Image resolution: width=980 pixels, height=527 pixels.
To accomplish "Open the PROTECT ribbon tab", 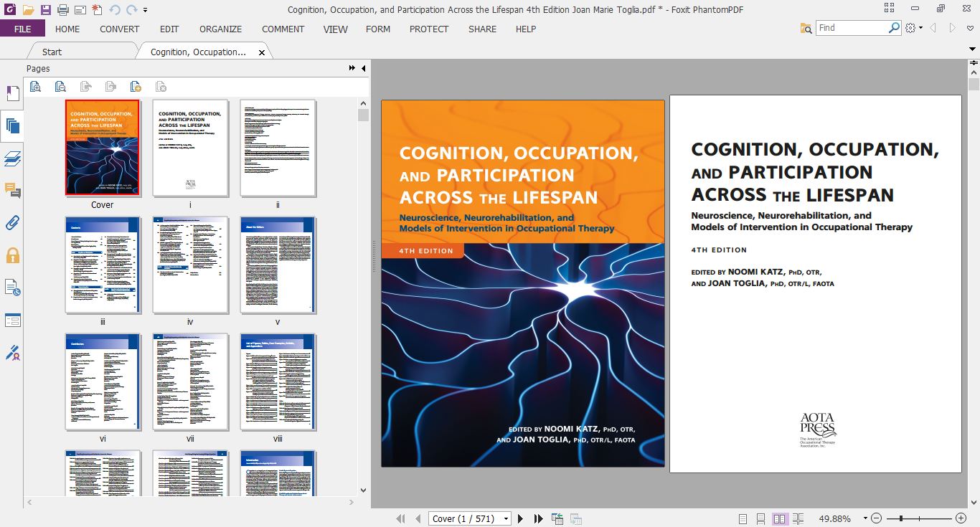I will [x=429, y=29].
